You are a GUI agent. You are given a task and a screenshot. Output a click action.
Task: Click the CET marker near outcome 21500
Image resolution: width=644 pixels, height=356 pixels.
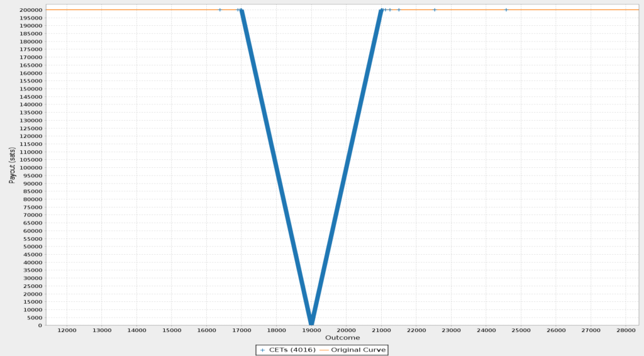(399, 10)
